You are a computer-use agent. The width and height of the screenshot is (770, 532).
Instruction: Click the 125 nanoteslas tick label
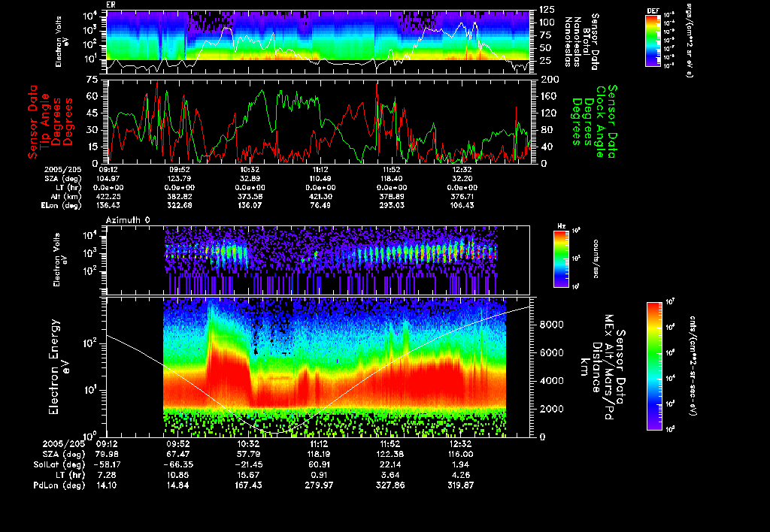tap(547, 10)
